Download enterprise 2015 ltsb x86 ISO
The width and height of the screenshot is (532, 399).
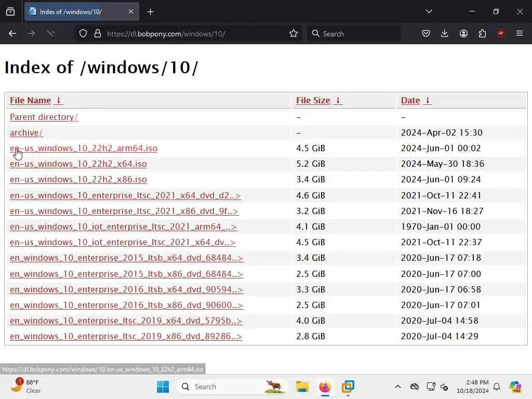click(127, 274)
